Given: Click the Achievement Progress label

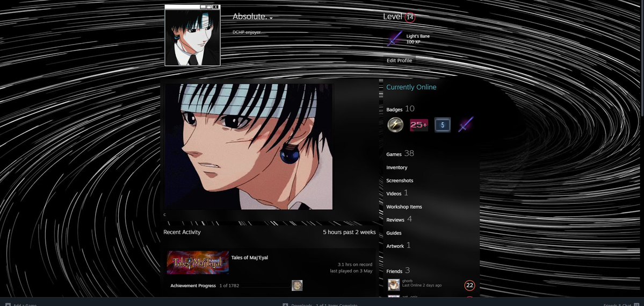Looking at the screenshot, I should click(x=193, y=286).
